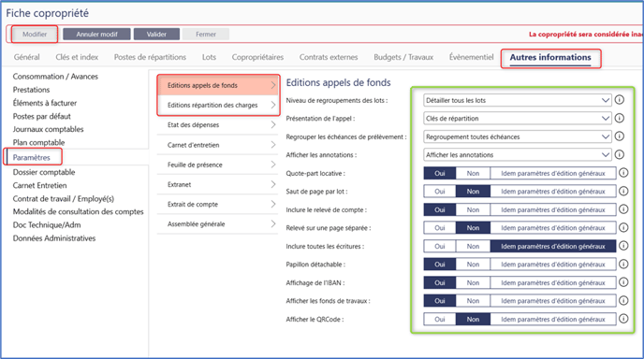Screen dimensions: 644x359
Task: Open the Afficher les annotations dropdown
Action: pyautogui.click(x=517, y=154)
